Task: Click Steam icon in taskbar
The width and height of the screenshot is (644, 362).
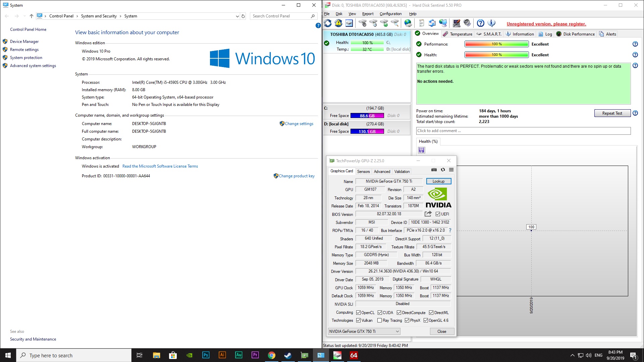Action: [288, 355]
